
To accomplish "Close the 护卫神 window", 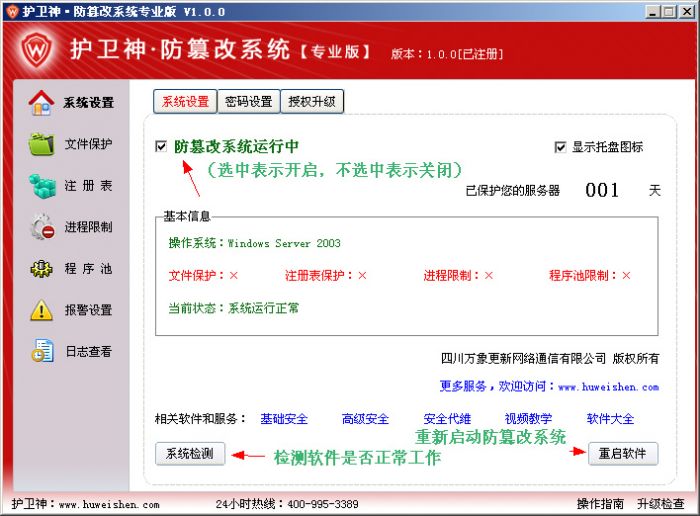I will 687,12.
